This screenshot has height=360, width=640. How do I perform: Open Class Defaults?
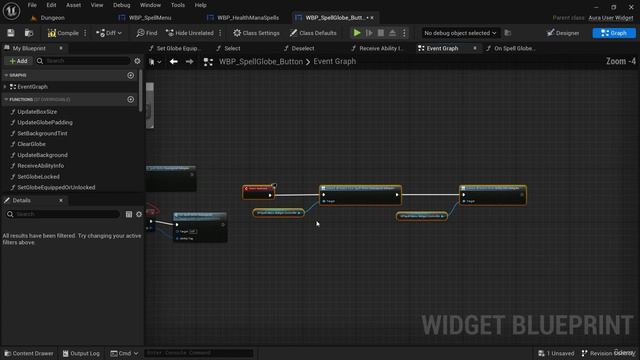(x=313, y=33)
